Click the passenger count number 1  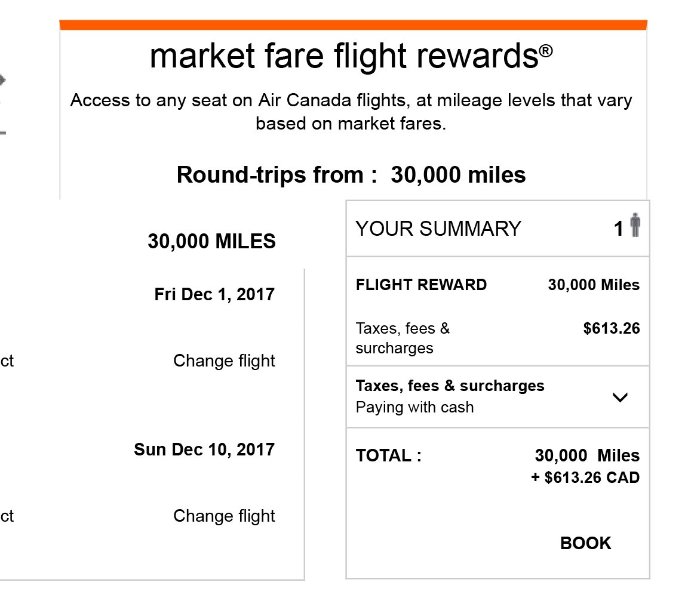coord(619,229)
